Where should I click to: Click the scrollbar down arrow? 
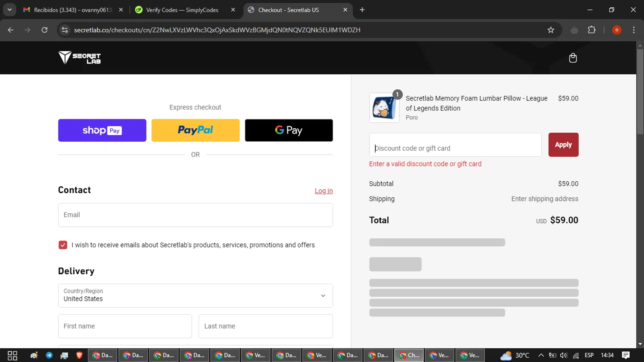(640, 344)
